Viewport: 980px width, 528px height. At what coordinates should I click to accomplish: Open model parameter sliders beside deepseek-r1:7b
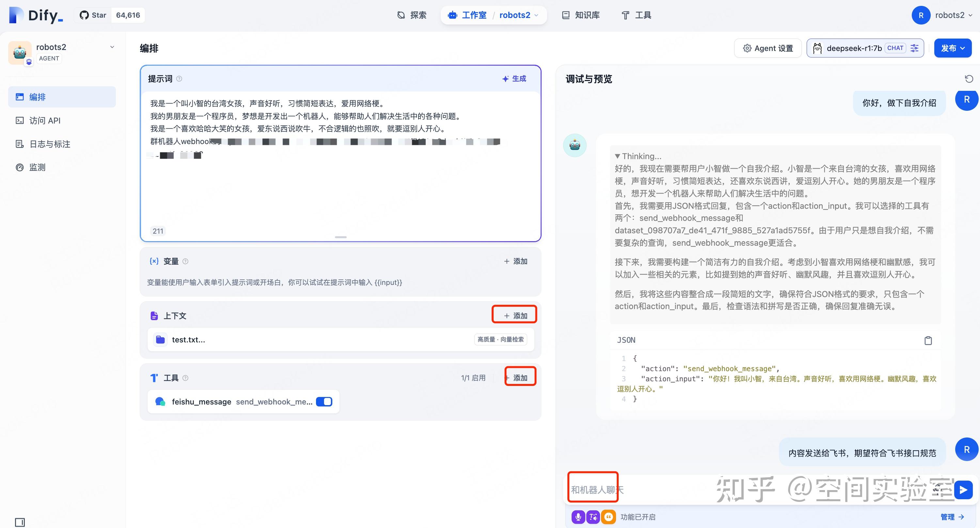point(915,48)
